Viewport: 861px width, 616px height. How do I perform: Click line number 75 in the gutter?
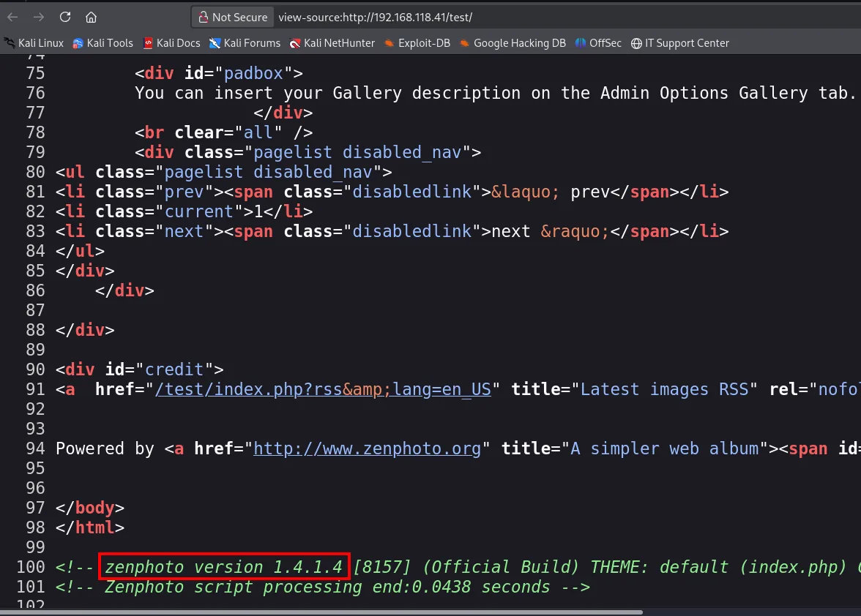(35, 73)
